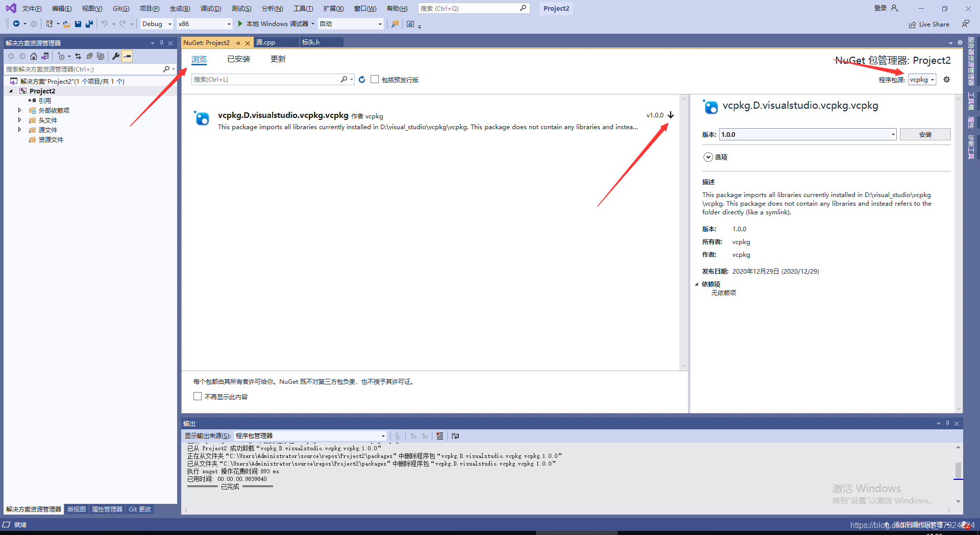Toggle the Preview Selected Items icon
The width and height of the screenshot is (980, 535).
pos(127,56)
